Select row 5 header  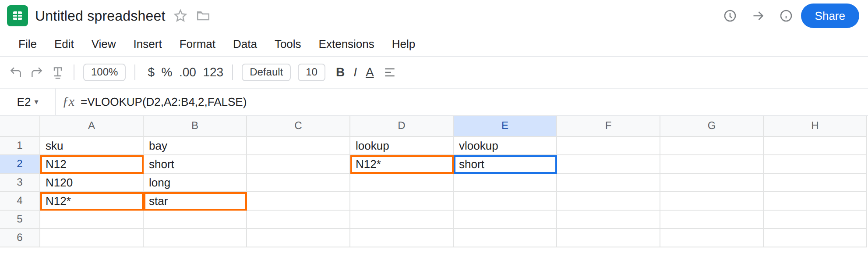[x=20, y=219]
